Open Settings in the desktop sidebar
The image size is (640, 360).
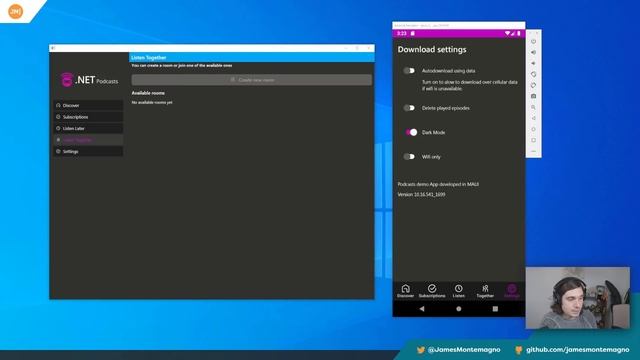(x=88, y=151)
